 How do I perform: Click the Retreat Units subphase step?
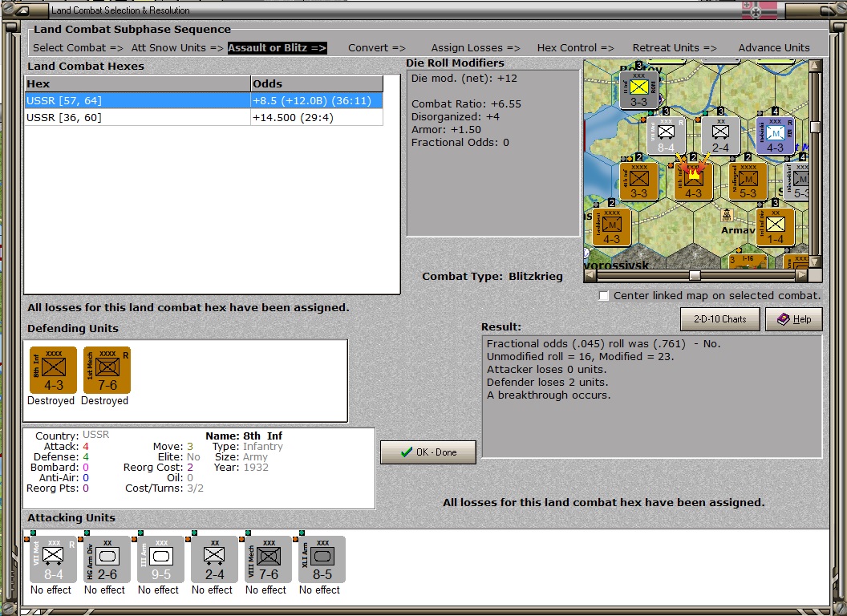click(675, 47)
